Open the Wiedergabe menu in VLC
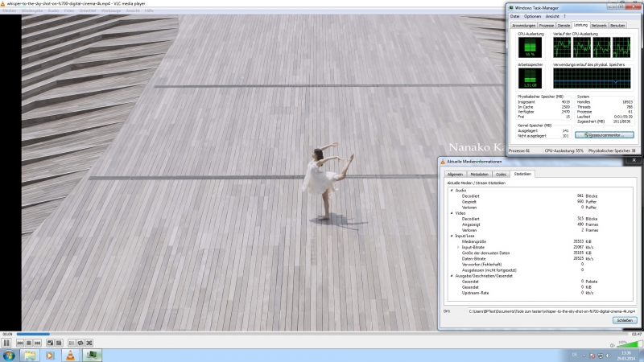Viewport: 644px width, 362px height. click(32, 10)
